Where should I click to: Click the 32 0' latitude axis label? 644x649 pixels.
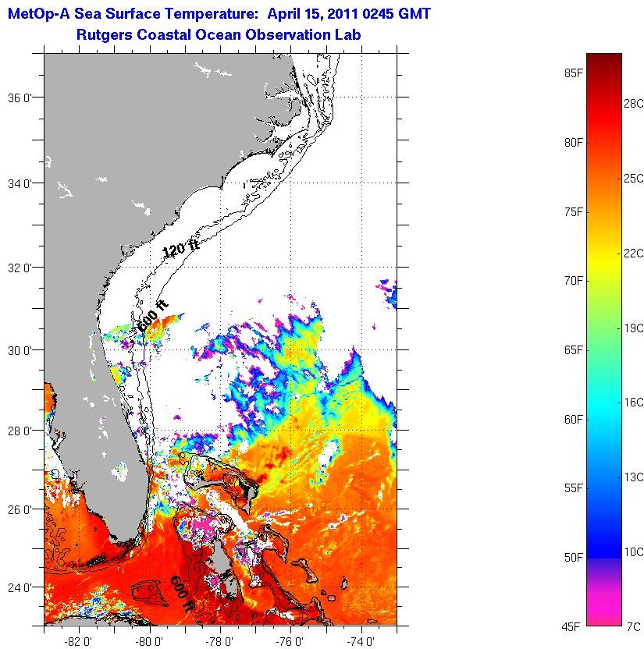point(20,268)
